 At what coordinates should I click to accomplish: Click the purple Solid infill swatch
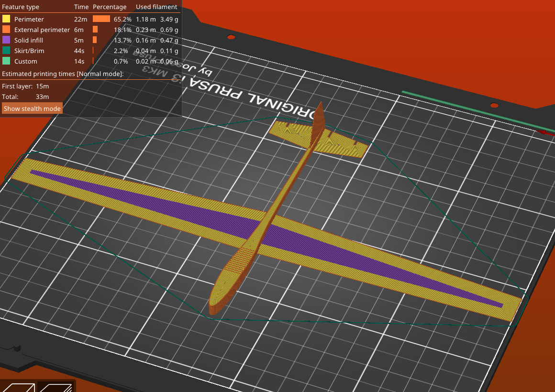pyautogui.click(x=6, y=40)
